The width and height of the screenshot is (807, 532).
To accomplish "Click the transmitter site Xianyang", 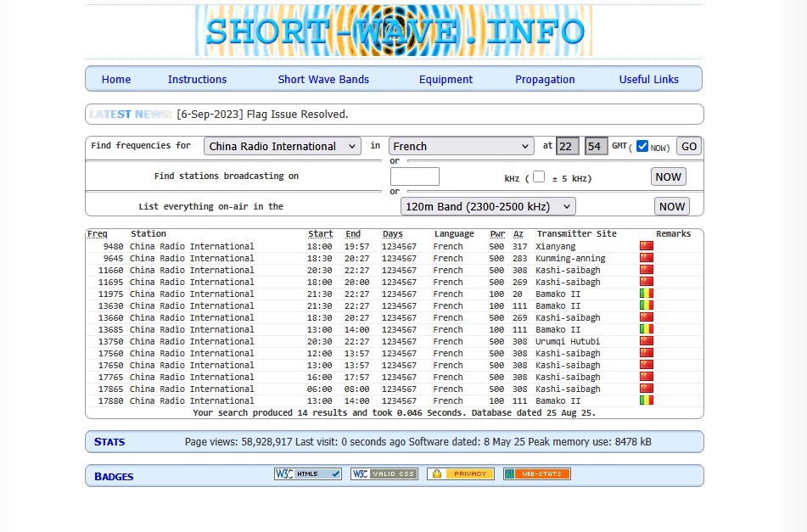I will pyautogui.click(x=555, y=246).
